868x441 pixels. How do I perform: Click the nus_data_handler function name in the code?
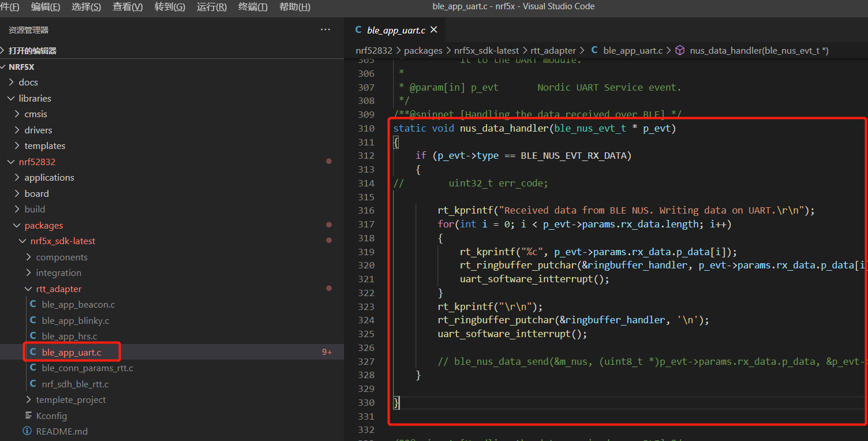504,128
